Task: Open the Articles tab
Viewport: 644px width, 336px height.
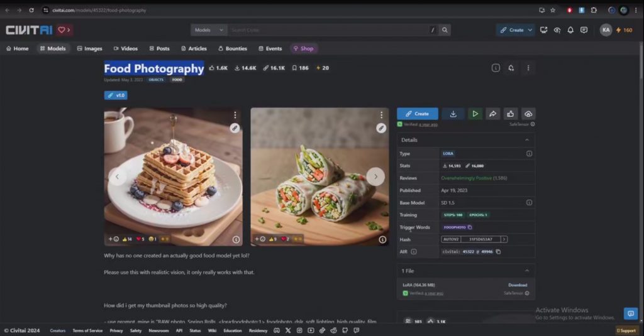Action: click(194, 48)
